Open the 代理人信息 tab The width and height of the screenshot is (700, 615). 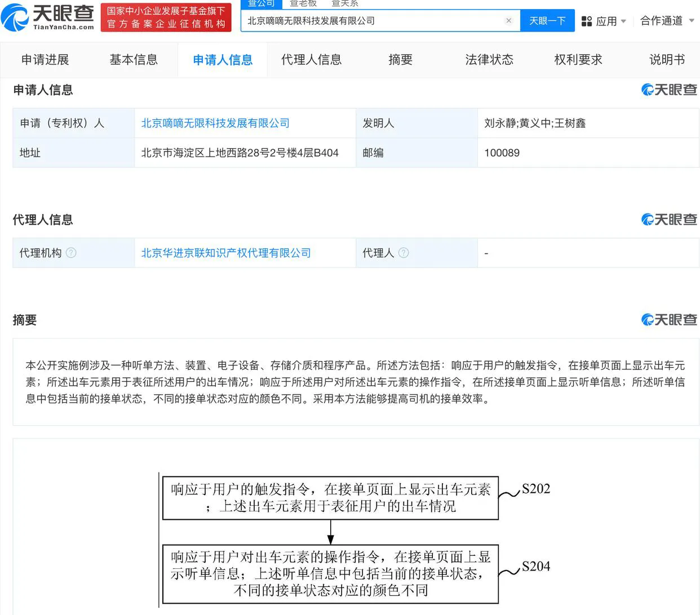[312, 60]
